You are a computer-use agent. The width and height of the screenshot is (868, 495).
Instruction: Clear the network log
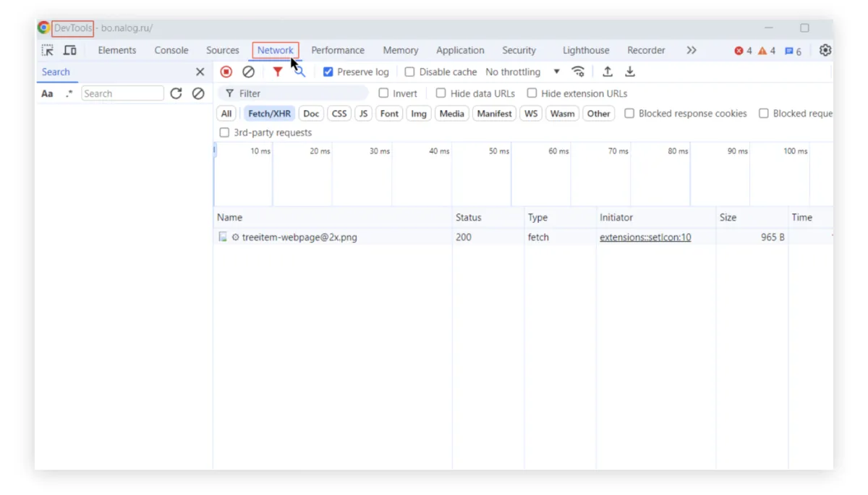coord(248,72)
